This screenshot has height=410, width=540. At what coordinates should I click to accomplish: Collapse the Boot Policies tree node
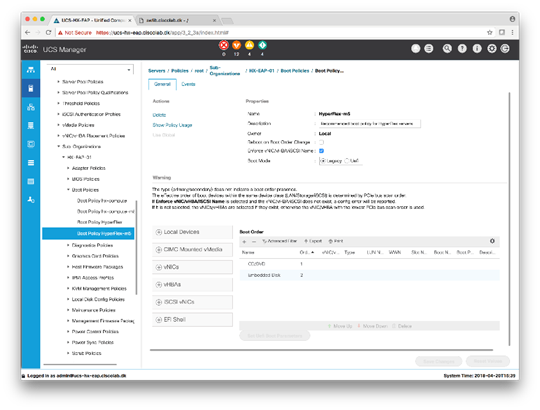[68, 190]
